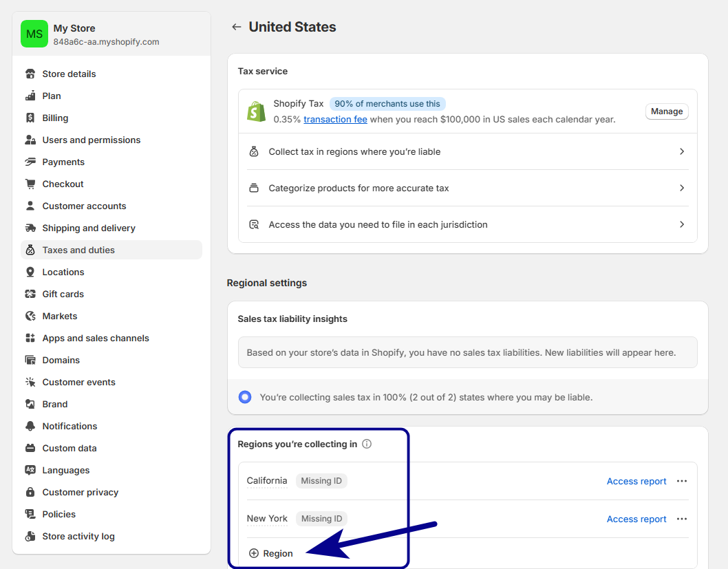Viewport: 728px width, 569px height.
Task: Open the more options menu for New York
Action: 682,519
